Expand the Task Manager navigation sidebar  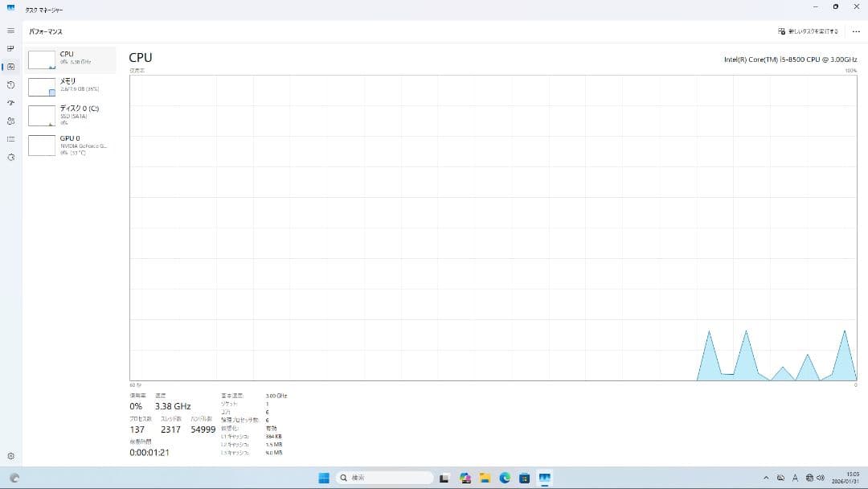click(10, 31)
